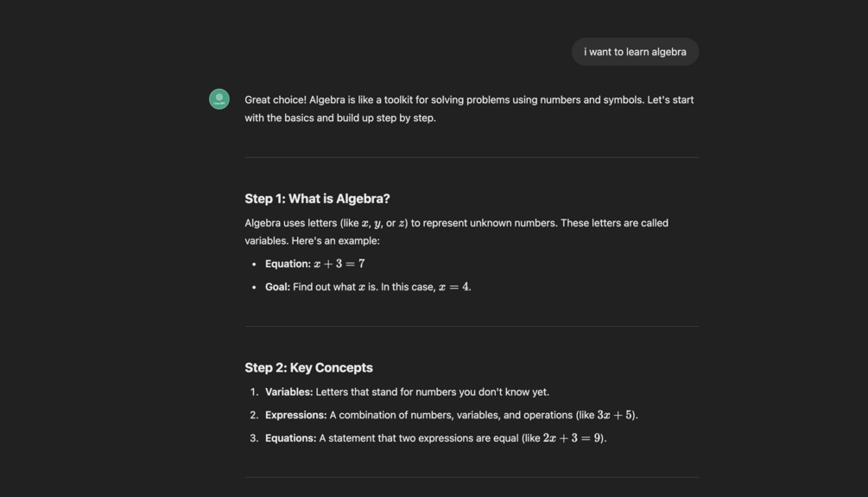Click the bold "Variables:" list label
The image size is (868, 497).
tap(288, 392)
